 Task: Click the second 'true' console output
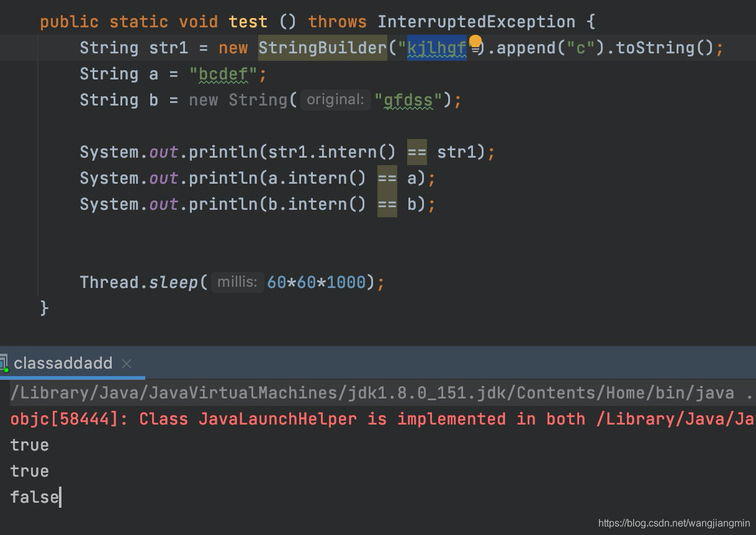click(x=30, y=471)
